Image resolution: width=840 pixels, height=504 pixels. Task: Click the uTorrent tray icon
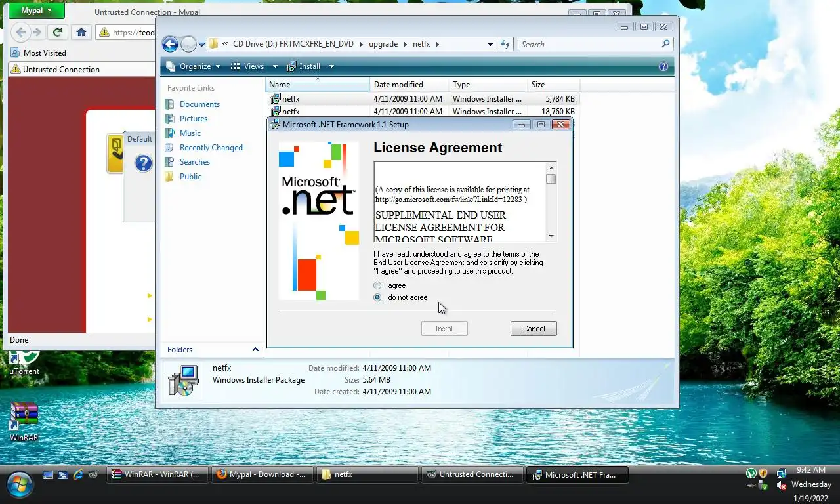coord(751,473)
